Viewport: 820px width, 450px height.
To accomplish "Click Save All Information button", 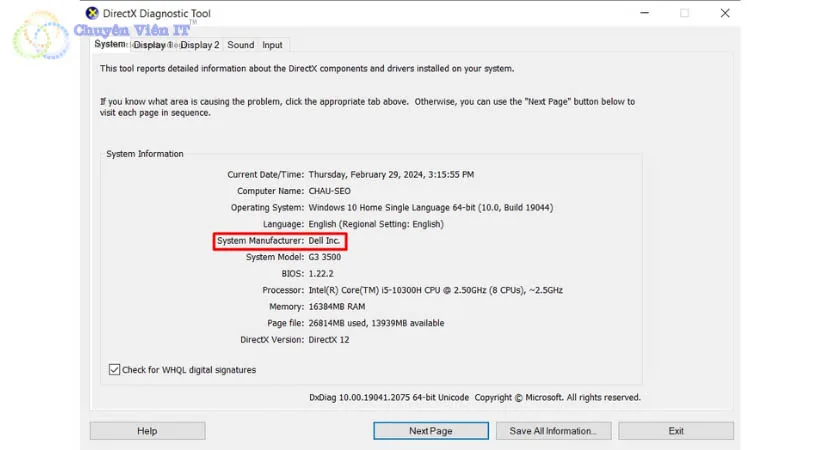I will coord(553,431).
